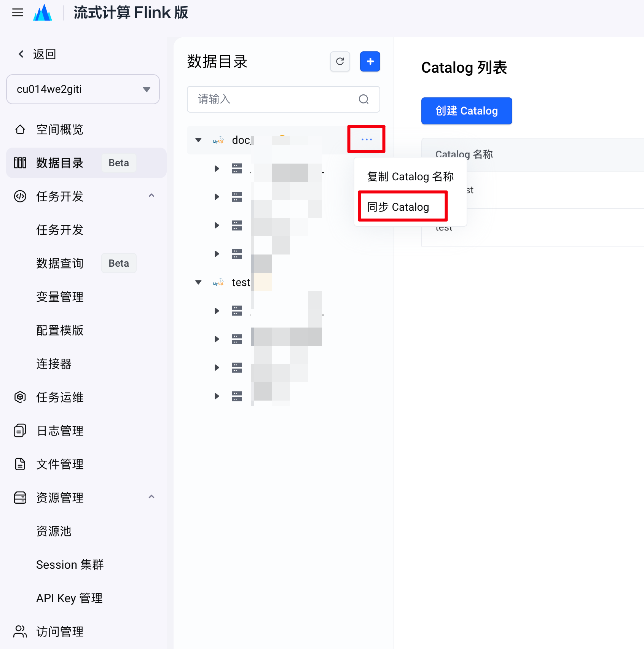Open the cu014we2giti workspace dropdown
This screenshot has height=649, width=644.
click(83, 89)
